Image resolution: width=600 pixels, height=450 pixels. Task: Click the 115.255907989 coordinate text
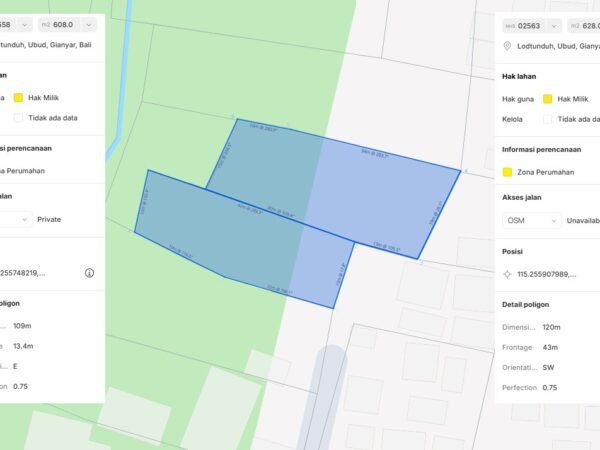pyautogui.click(x=551, y=273)
